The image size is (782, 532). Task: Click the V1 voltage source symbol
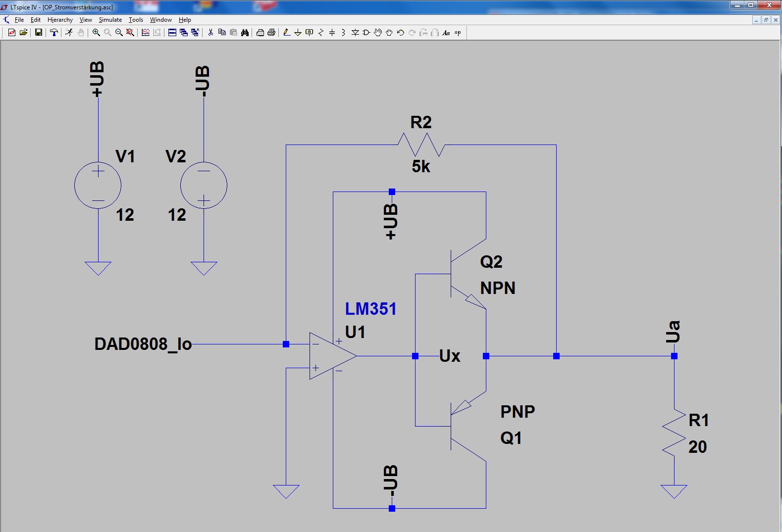(x=98, y=186)
